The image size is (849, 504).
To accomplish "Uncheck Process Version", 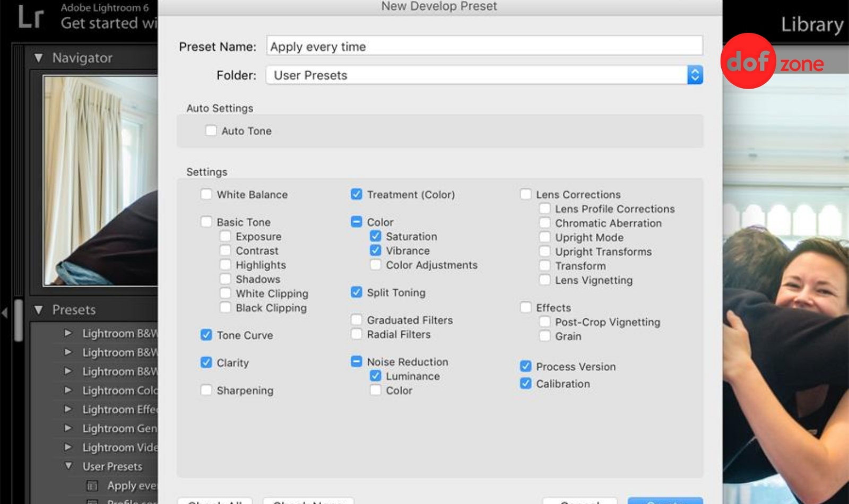I will tap(526, 367).
